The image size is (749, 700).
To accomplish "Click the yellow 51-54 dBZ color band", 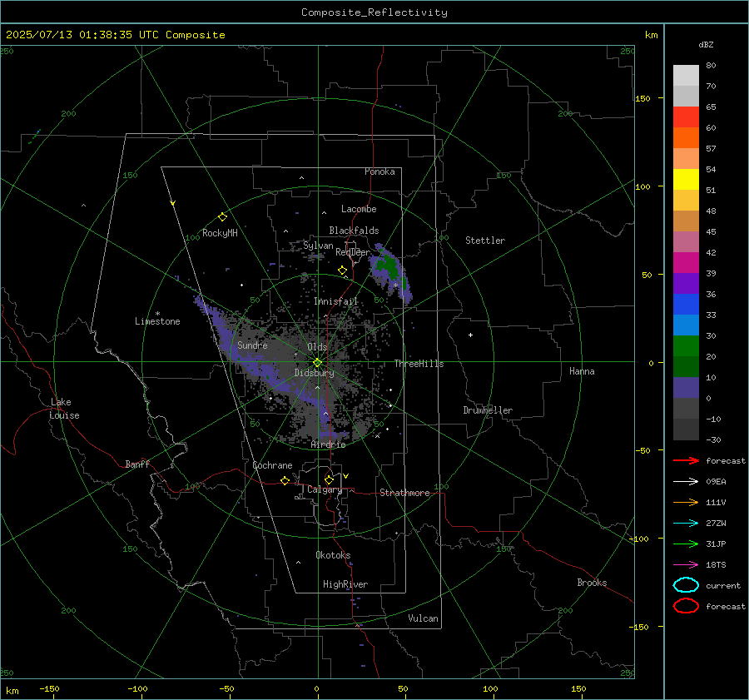I will click(686, 180).
